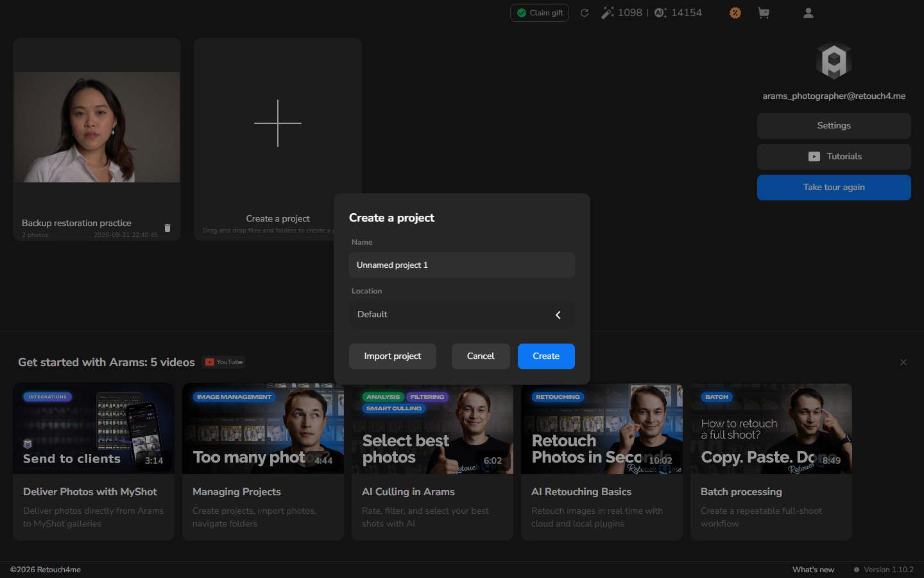Click the 1098 retouch credits count
The height and width of the screenshot is (578, 924).
tap(630, 13)
